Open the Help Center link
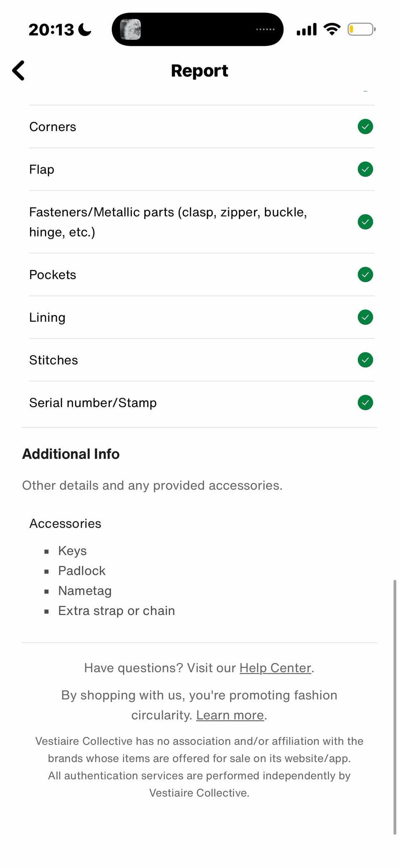399x868 pixels. 275,668
